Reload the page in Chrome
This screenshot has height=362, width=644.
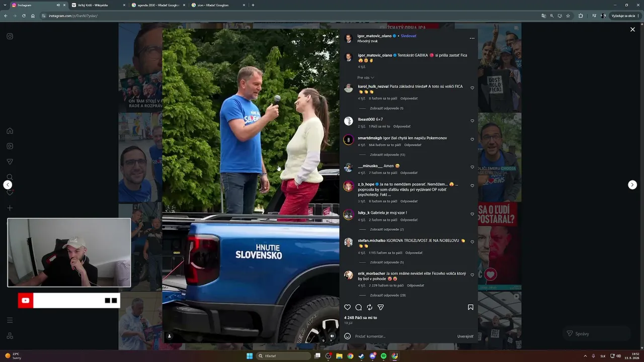tap(24, 16)
